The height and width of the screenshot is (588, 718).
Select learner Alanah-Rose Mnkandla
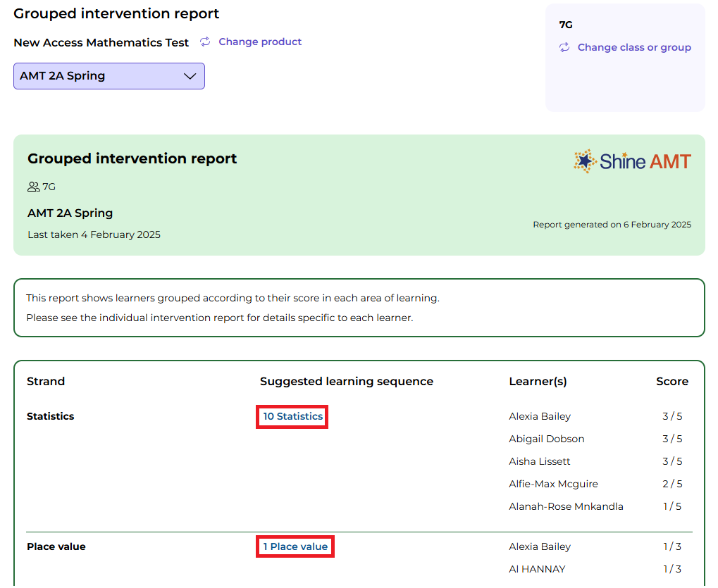point(566,507)
